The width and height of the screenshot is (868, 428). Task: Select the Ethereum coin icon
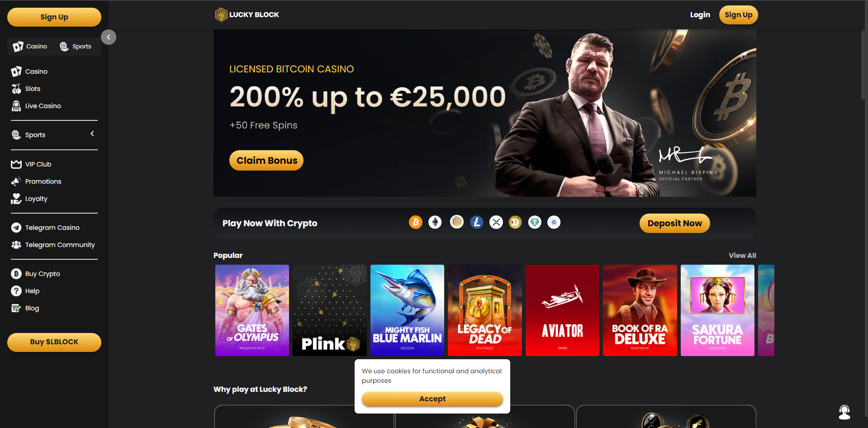tap(435, 222)
